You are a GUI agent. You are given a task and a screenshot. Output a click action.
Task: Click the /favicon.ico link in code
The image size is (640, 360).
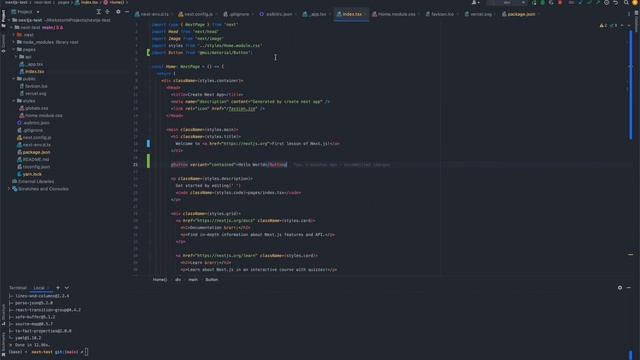[x=242, y=109]
